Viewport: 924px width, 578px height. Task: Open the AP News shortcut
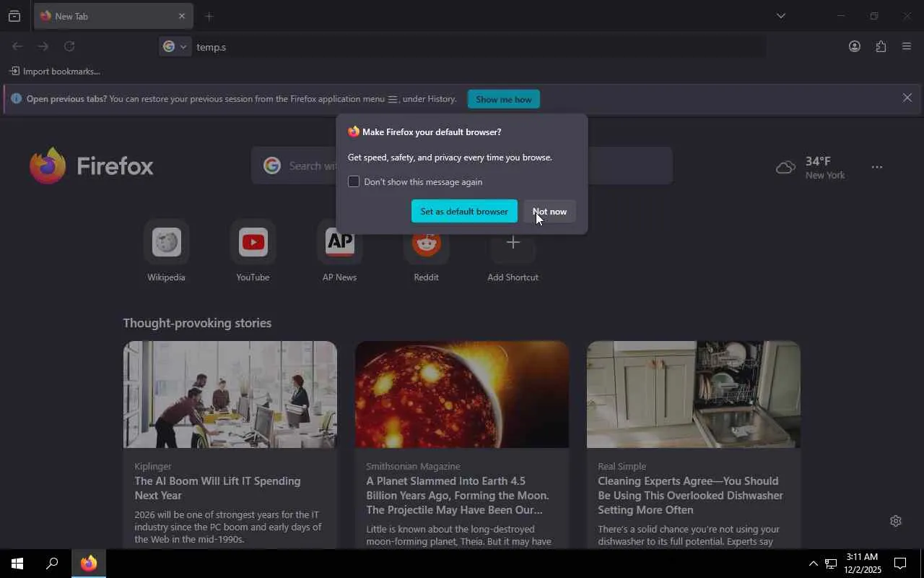[339, 251]
